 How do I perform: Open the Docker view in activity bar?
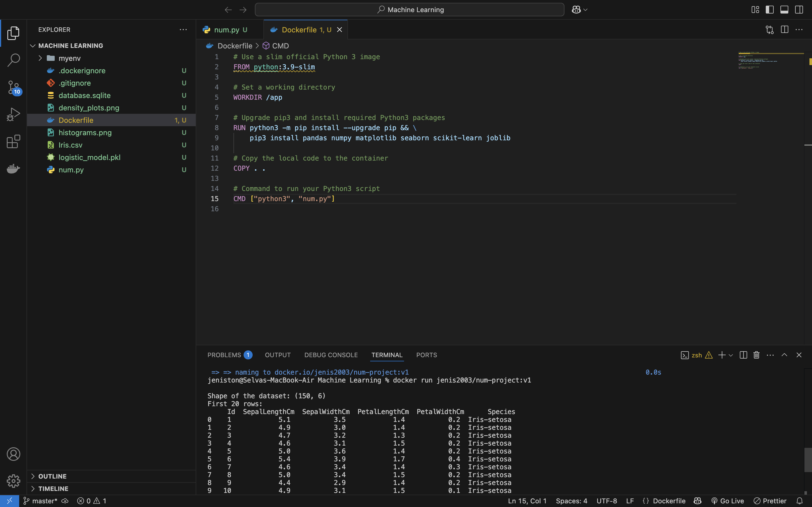pyautogui.click(x=14, y=169)
